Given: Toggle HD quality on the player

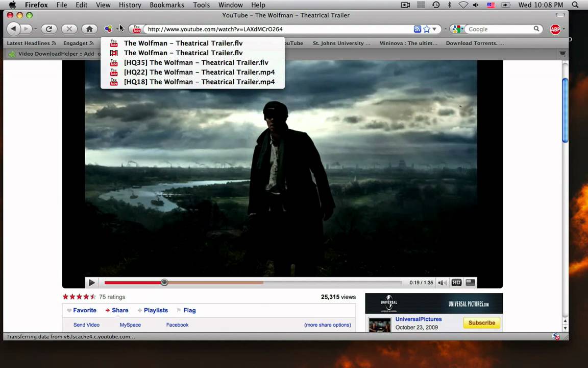Looking at the screenshot, I should tap(456, 282).
